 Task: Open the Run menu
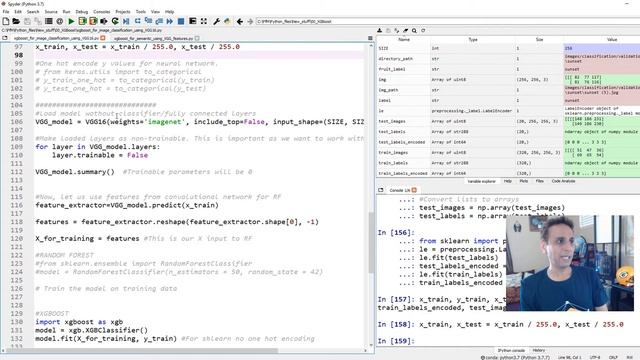pos(67,12)
